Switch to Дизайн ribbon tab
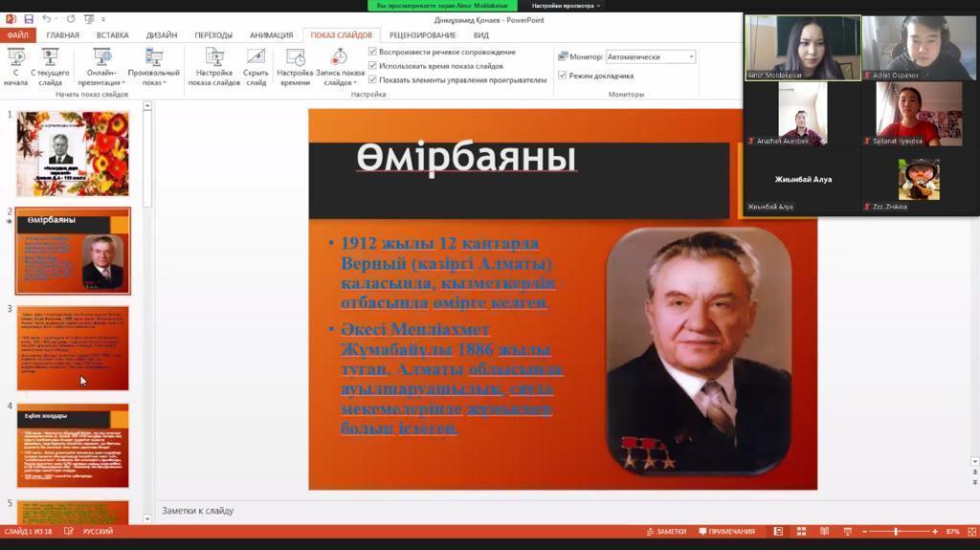Image resolution: width=980 pixels, height=550 pixels. 161,35
